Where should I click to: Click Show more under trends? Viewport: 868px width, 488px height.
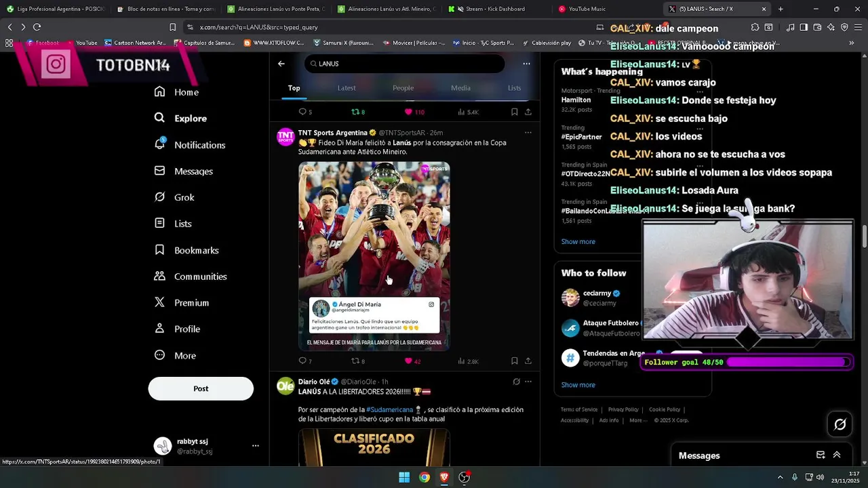[578, 242]
